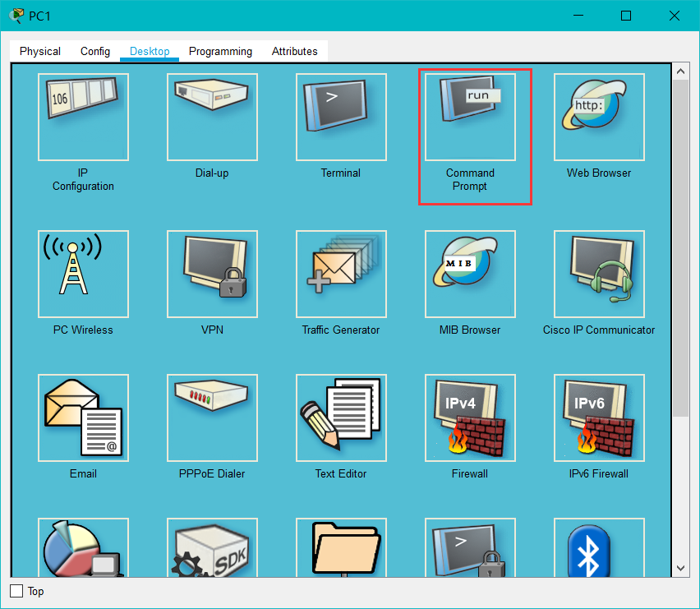
Task: Click the Cisco IP Communicator label
Action: (599, 330)
